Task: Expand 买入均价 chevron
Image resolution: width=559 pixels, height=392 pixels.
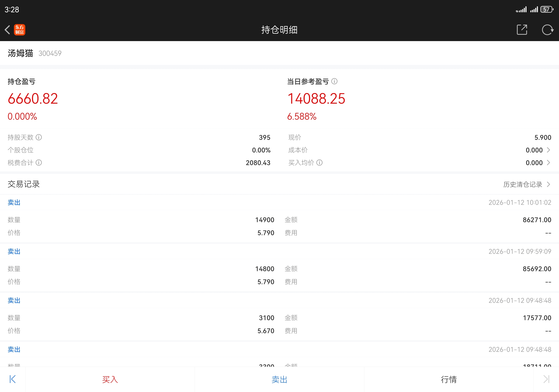Action: (548, 163)
